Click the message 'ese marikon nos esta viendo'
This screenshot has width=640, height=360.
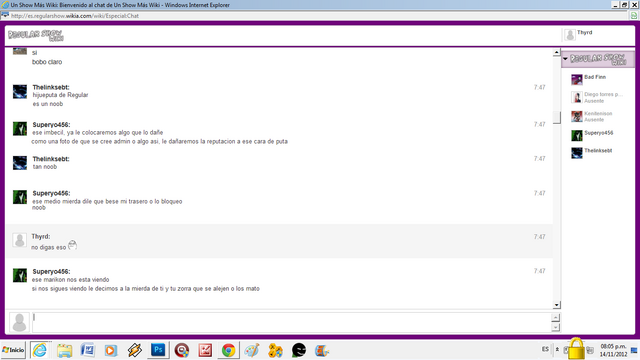71,280
